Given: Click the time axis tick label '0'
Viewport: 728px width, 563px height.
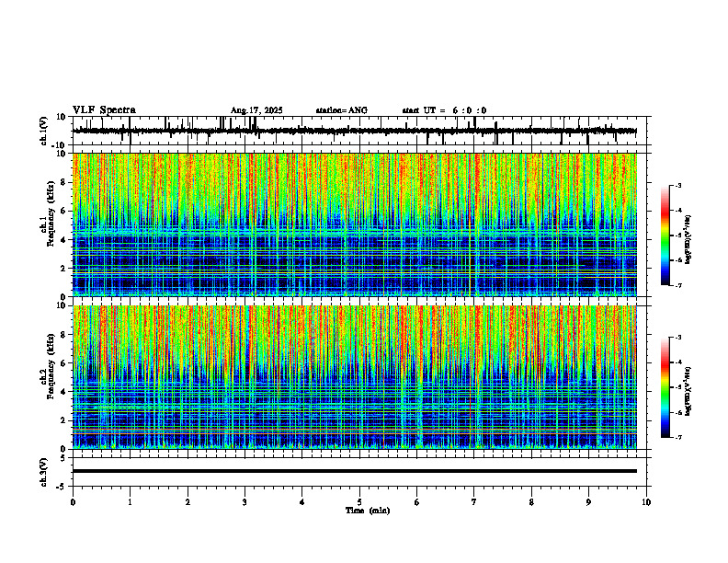Looking at the screenshot, I should 73,502.
